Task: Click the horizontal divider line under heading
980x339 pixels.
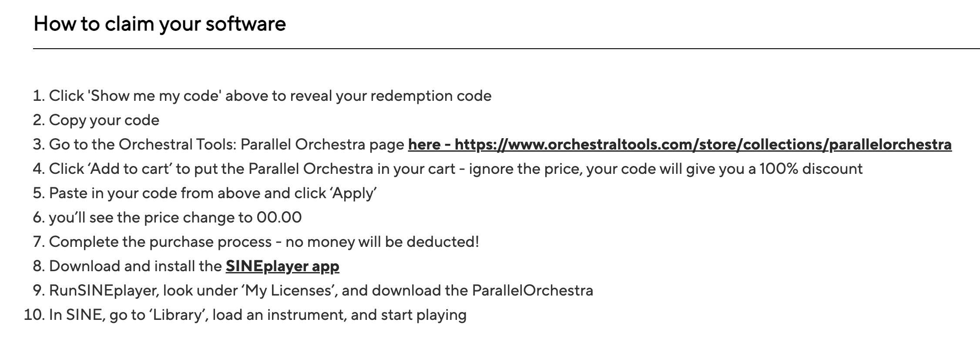Action: 507,49
